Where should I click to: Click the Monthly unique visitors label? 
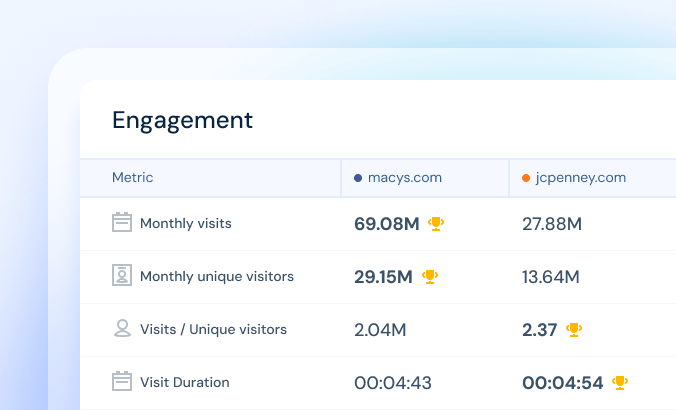click(217, 276)
